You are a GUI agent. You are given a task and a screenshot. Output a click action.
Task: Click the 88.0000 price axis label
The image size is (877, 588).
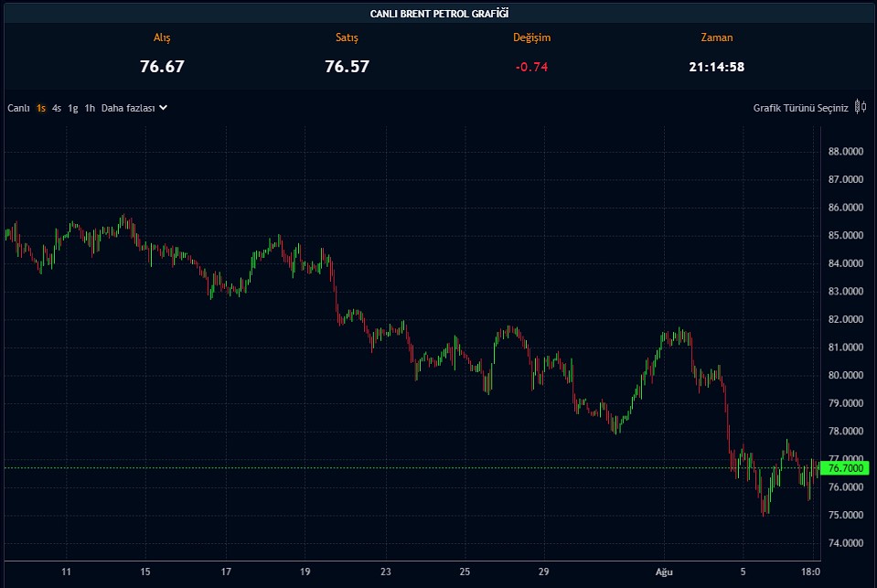point(845,152)
